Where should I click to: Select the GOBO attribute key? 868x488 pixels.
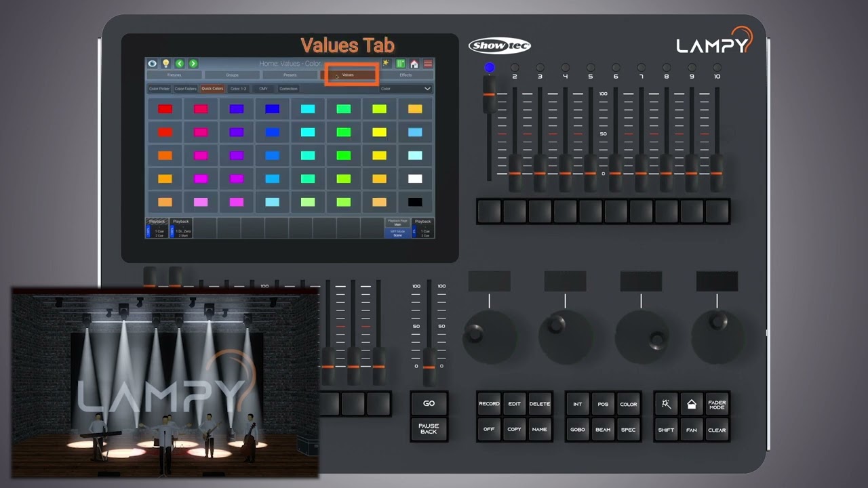point(578,430)
